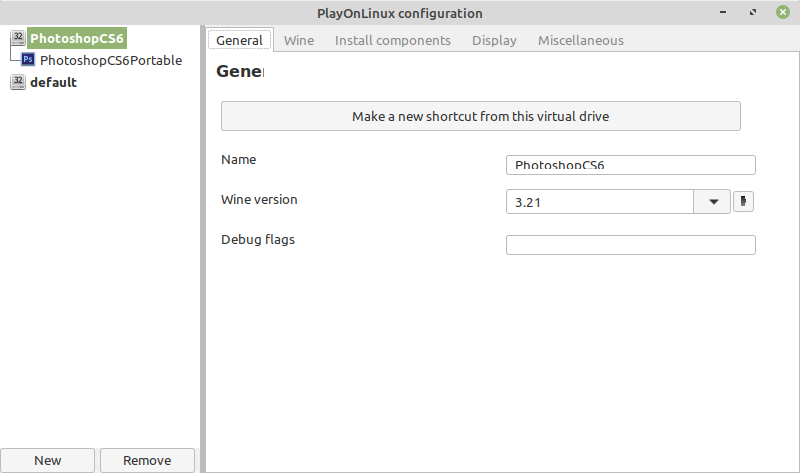Click into the Name input field

631,165
